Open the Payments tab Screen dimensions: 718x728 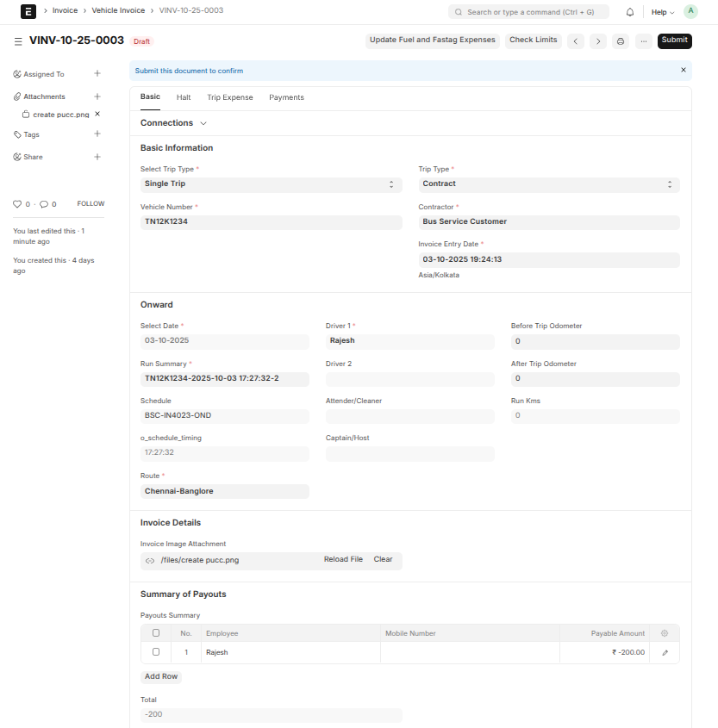tap(286, 97)
